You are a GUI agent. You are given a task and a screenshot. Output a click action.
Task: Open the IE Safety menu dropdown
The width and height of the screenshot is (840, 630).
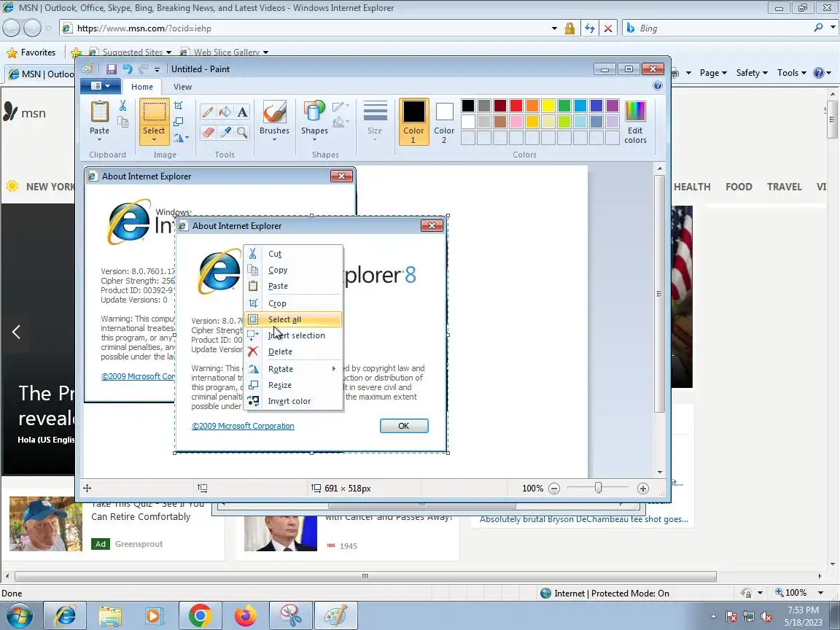[x=752, y=73]
